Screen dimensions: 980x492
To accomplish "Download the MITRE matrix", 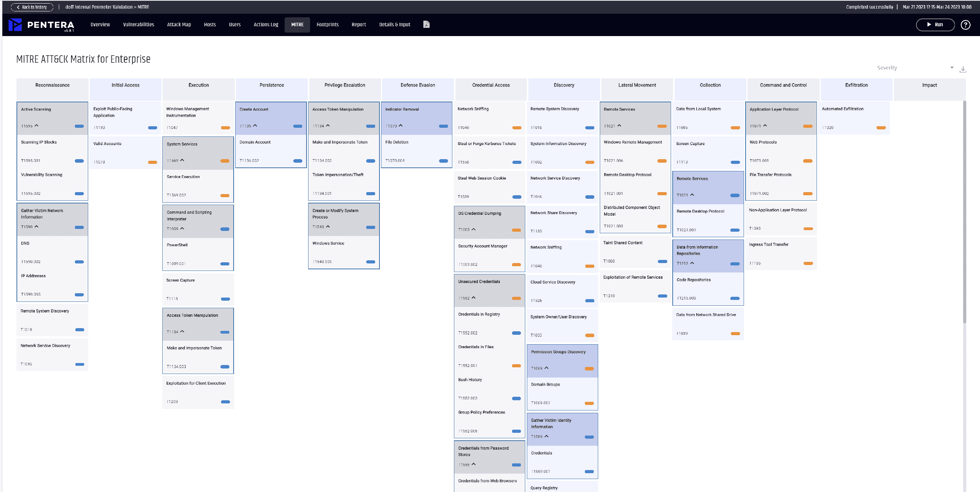I will click(963, 69).
